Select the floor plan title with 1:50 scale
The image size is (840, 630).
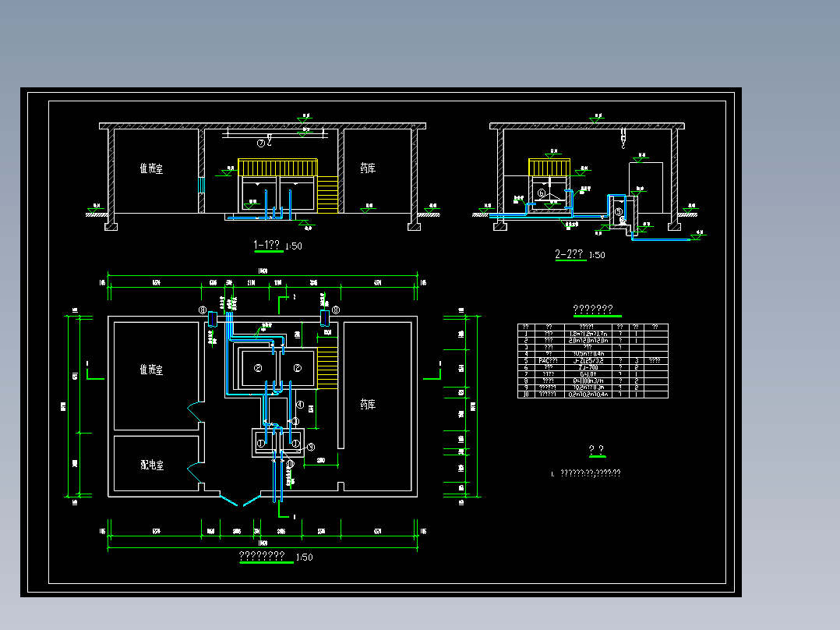click(x=276, y=557)
